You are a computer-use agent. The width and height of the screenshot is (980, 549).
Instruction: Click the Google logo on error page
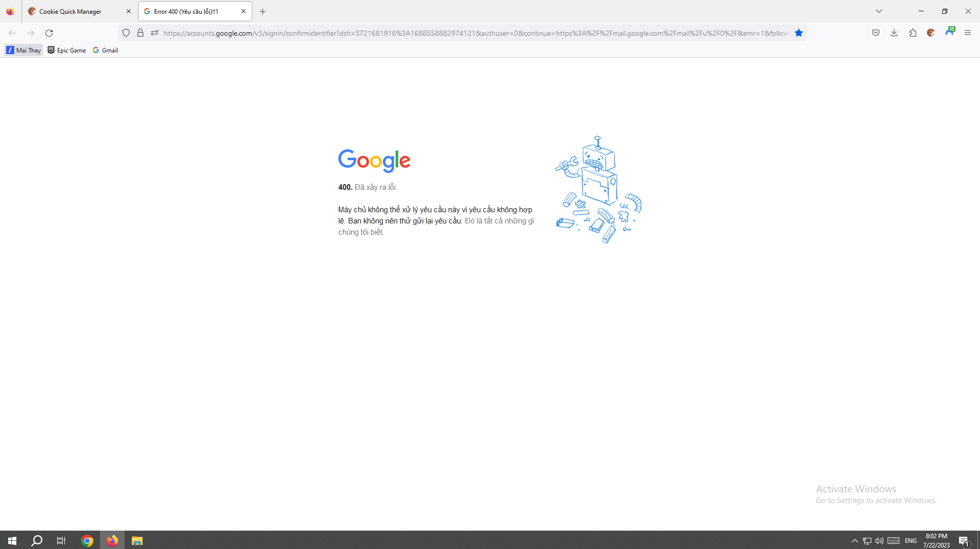[x=374, y=161]
